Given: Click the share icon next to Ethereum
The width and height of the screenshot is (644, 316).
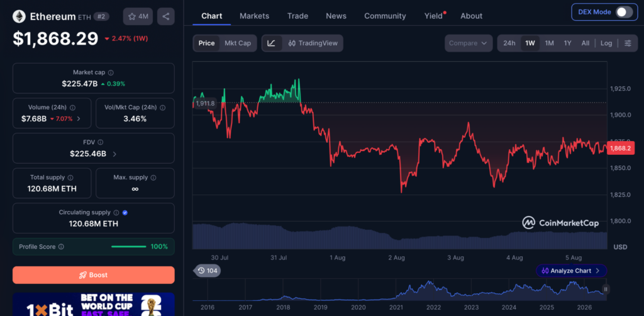Looking at the screenshot, I should click(166, 16).
